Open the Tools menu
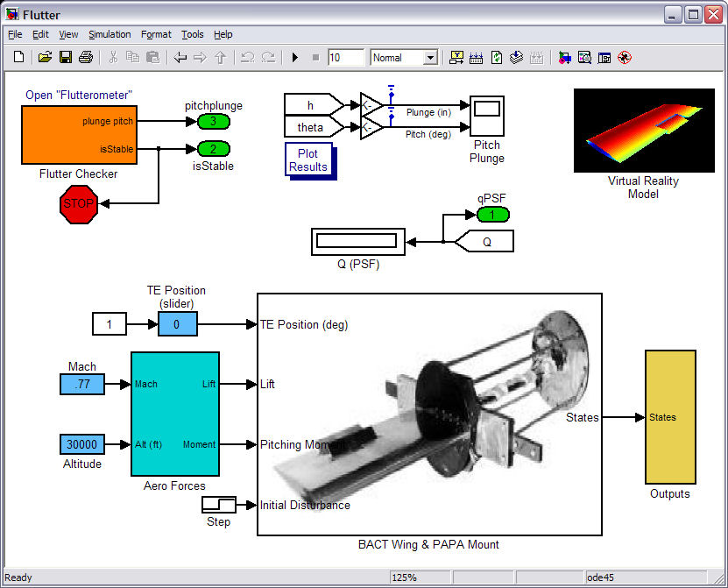Image resolution: width=728 pixels, height=588 pixels. (x=192, y=34)
